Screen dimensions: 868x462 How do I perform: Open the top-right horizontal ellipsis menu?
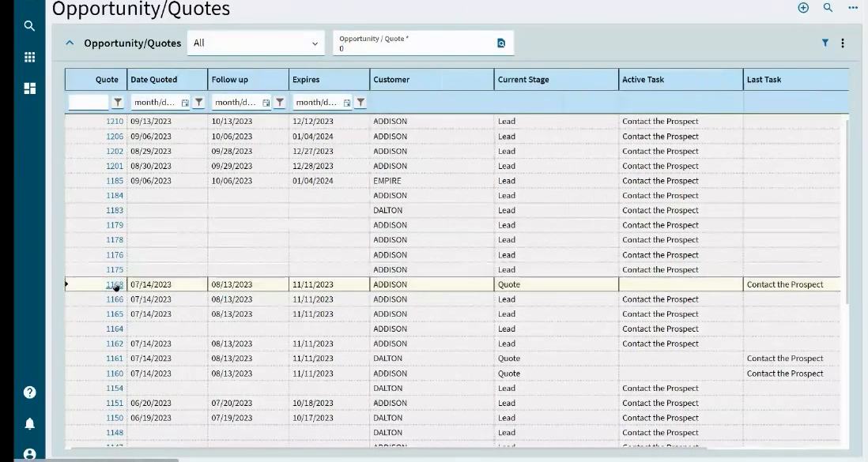coord(852,8)
